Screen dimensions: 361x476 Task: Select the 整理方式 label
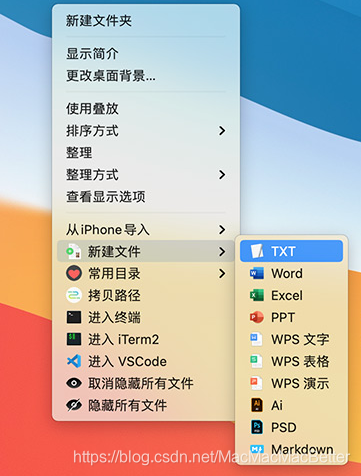point(92,175)
